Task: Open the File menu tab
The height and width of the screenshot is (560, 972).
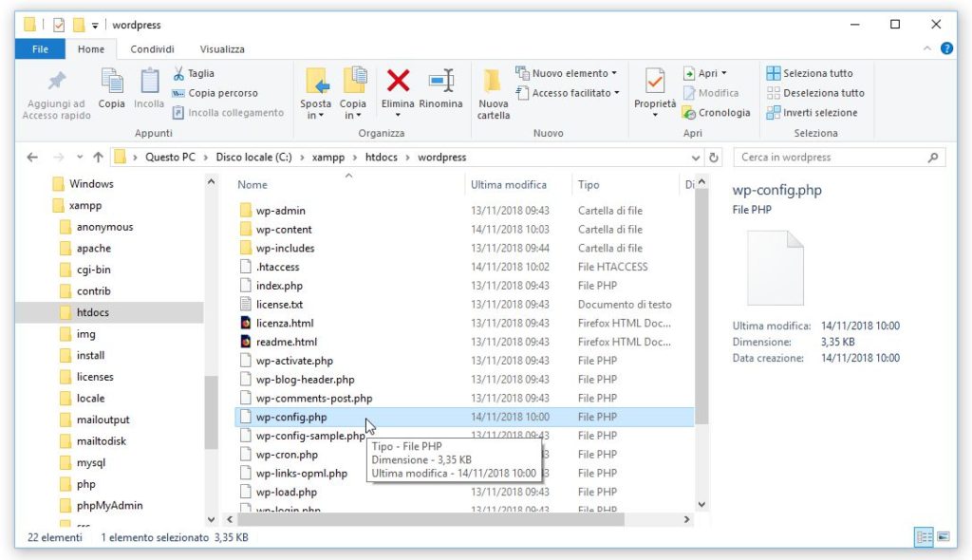Action: click(40, 49)
